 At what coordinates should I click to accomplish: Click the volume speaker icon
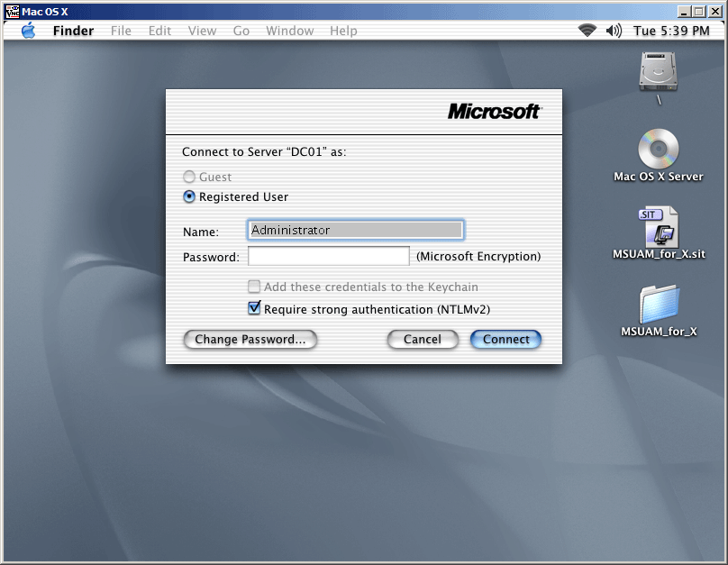point(614,31)
